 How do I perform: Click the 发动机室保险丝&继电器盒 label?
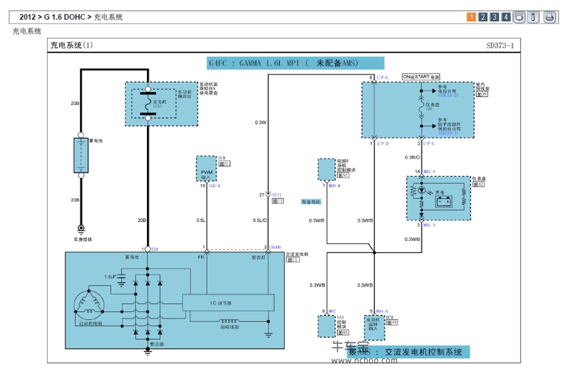click(x=209, y=89)
